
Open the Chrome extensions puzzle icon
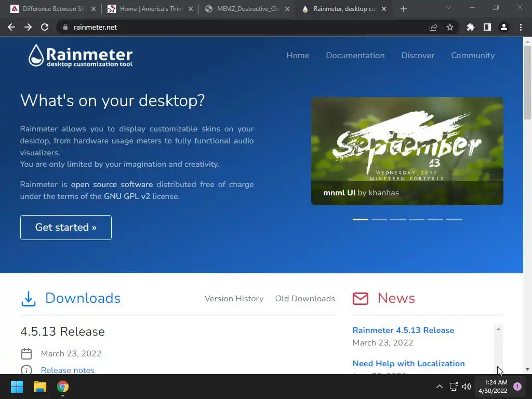(x=471, y=27)
